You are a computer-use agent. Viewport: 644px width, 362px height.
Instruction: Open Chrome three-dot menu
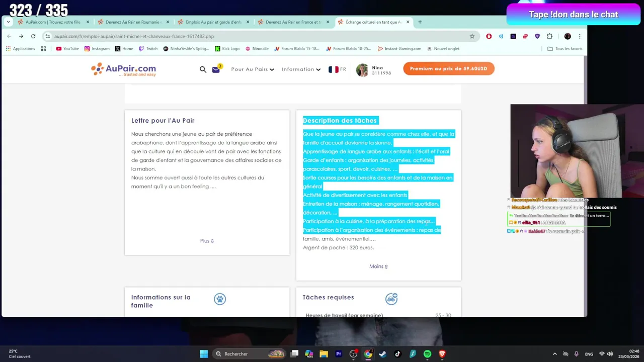pyautogui.click(x=580, y=36)
